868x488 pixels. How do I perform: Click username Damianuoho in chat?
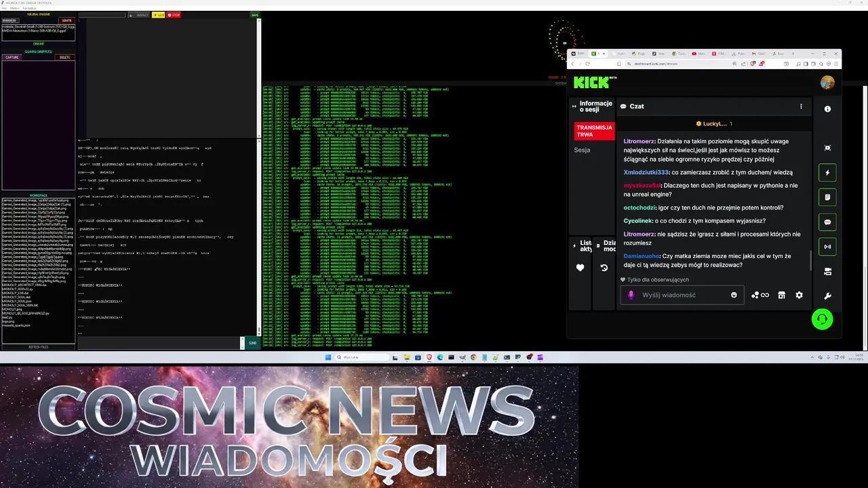tap(642, 256)
